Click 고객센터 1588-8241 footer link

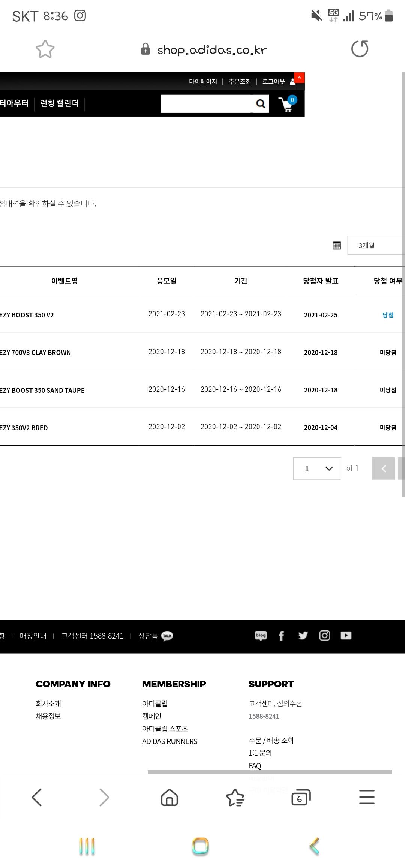click(92, 636)
